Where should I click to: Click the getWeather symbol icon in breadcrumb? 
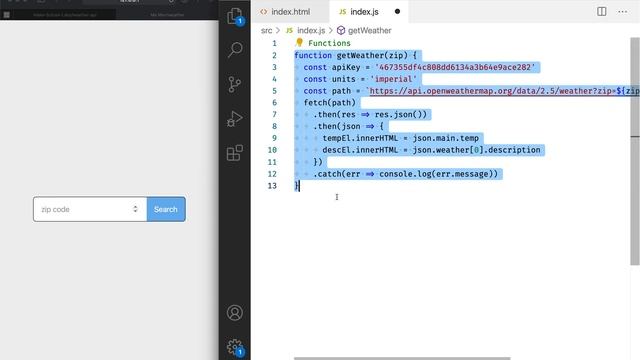(x=341, y=31)
